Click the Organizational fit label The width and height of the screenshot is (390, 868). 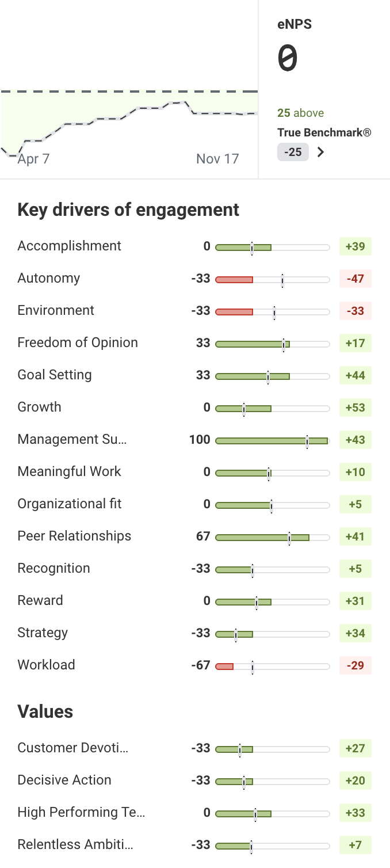tap(70, 504)
